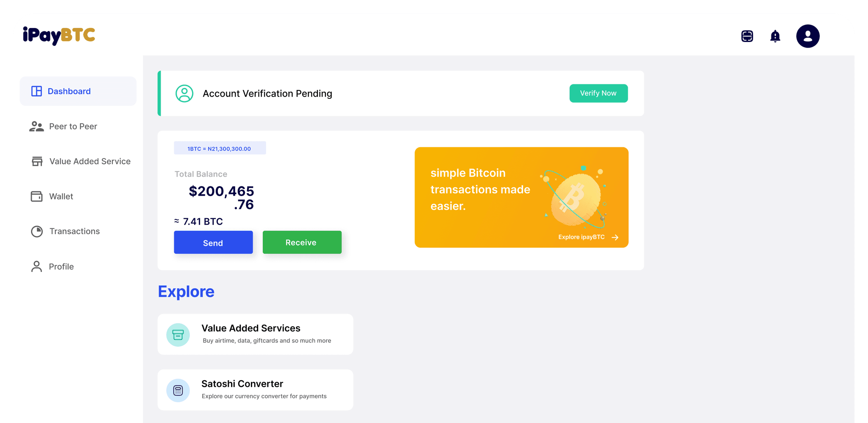Go to Peer to Peer page
This screenshot has width=868, height=423.
coord(73,126)
